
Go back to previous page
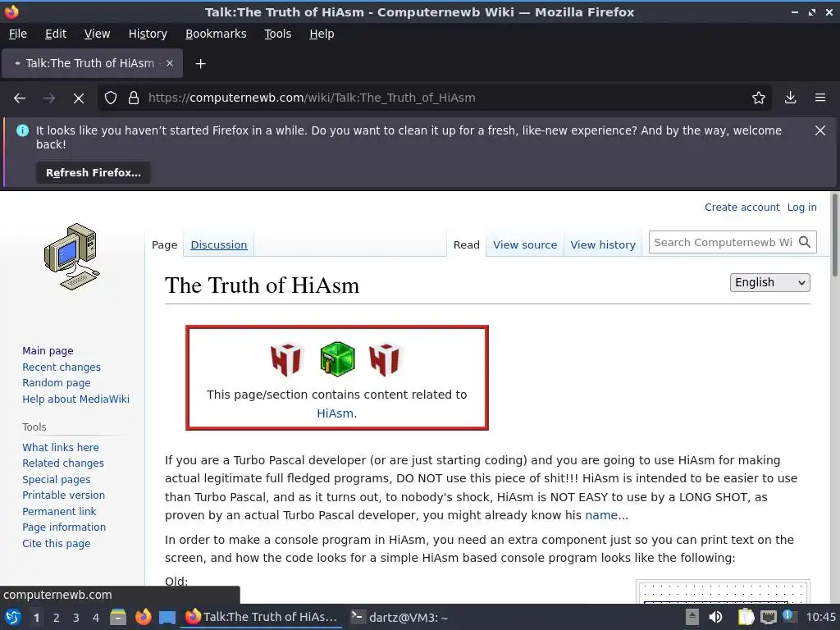(20, 98)
